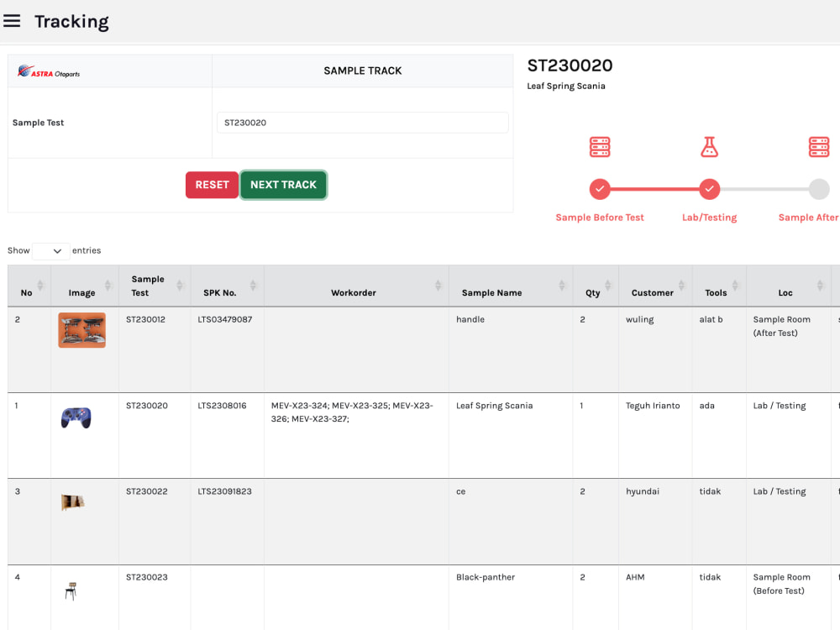840x630 pixels.
Task: Click the NEXT TRACK button
Action: click(x=283, y=185)
